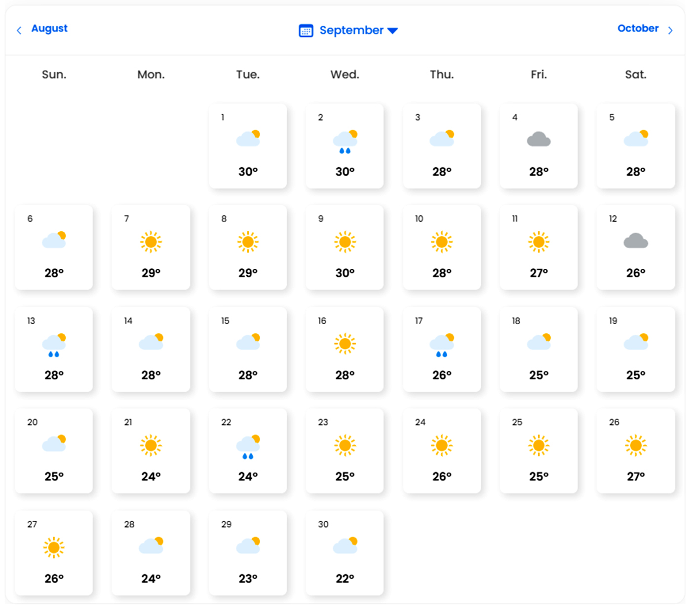Click partly cloudy icon on day 6
This screenshot has width=691, height=616.
(x=54, y=240)
